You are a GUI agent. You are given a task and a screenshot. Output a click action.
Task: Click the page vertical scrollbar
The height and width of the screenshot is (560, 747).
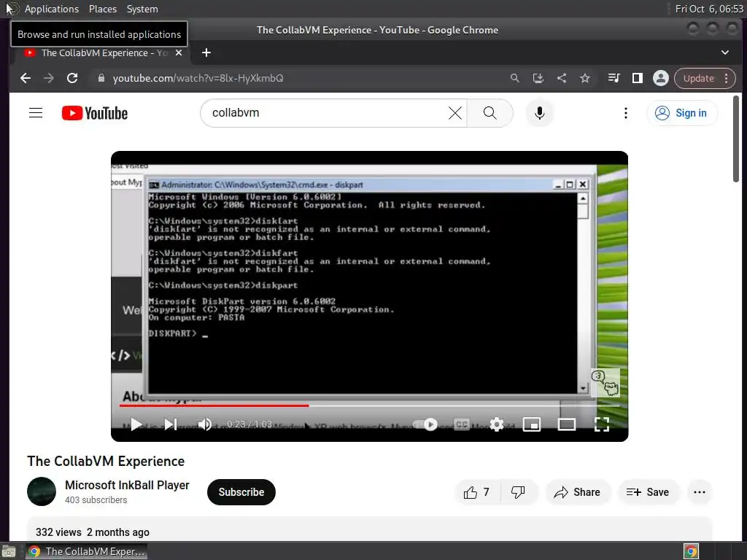736,138
